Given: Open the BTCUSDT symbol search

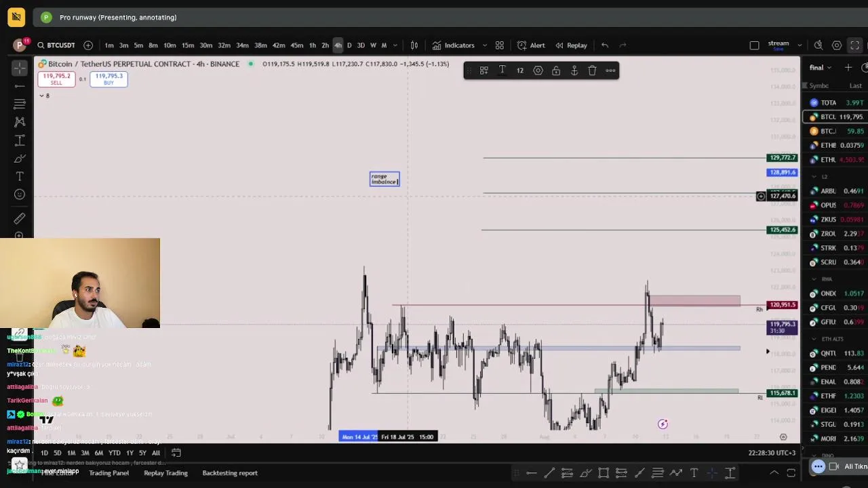Looking at the screenshot, I should click(56, 45).
